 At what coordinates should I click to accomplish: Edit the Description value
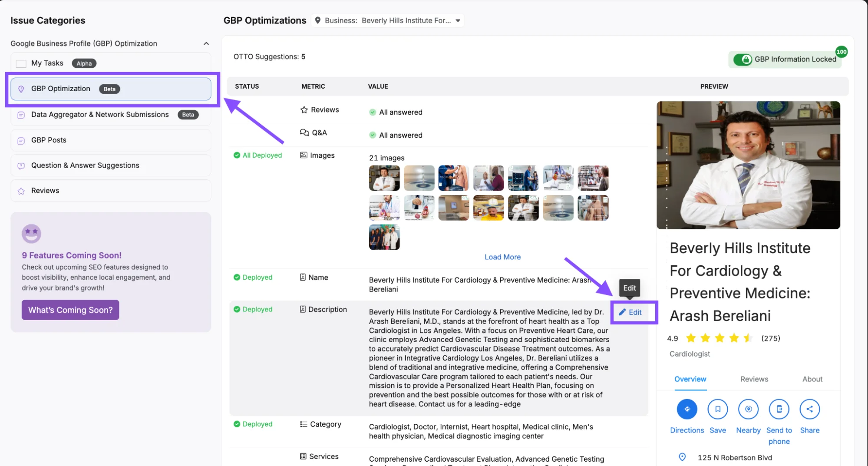point(630,312)
